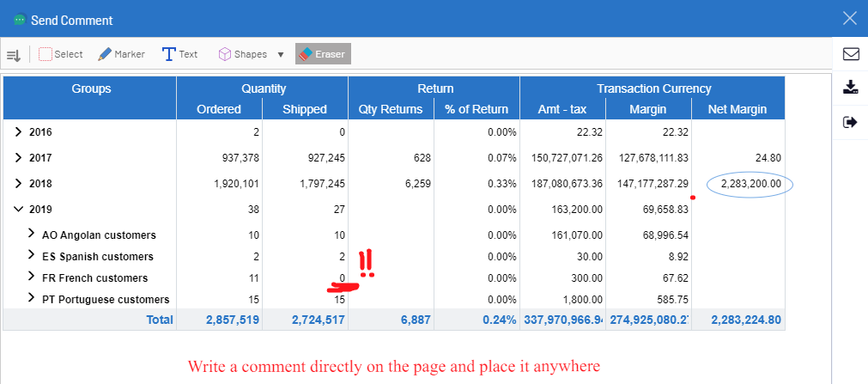
Task: Download the annotated image
Action: [850, 88]
